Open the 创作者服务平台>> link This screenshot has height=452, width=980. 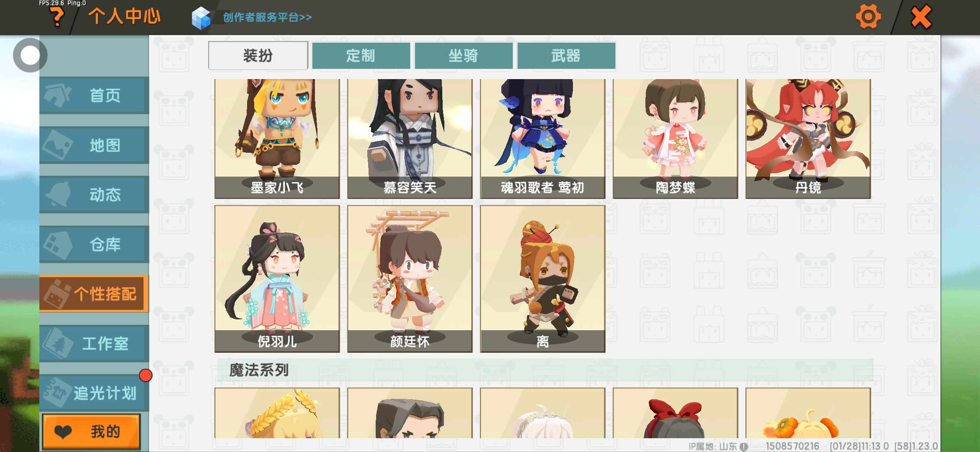268,17
